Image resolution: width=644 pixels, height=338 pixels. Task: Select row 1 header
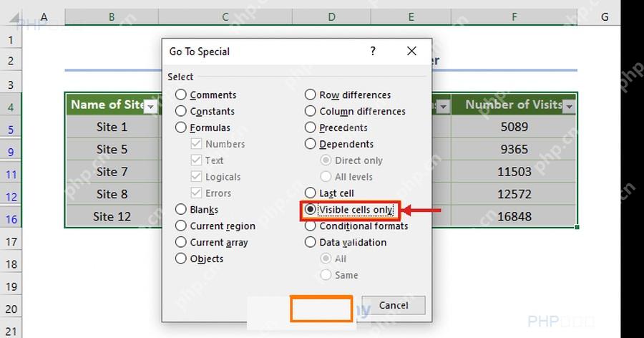point(11,40)
